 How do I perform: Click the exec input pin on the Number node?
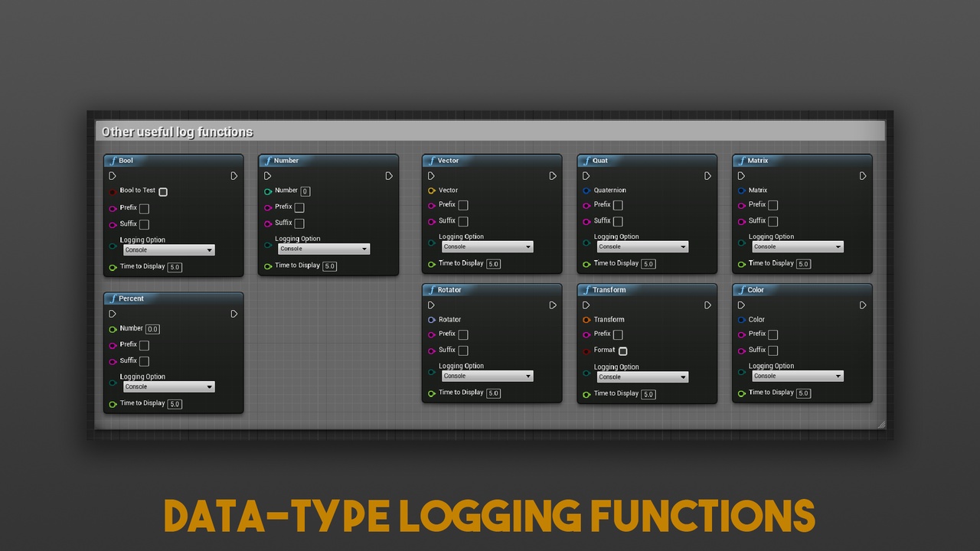(268, 176)
